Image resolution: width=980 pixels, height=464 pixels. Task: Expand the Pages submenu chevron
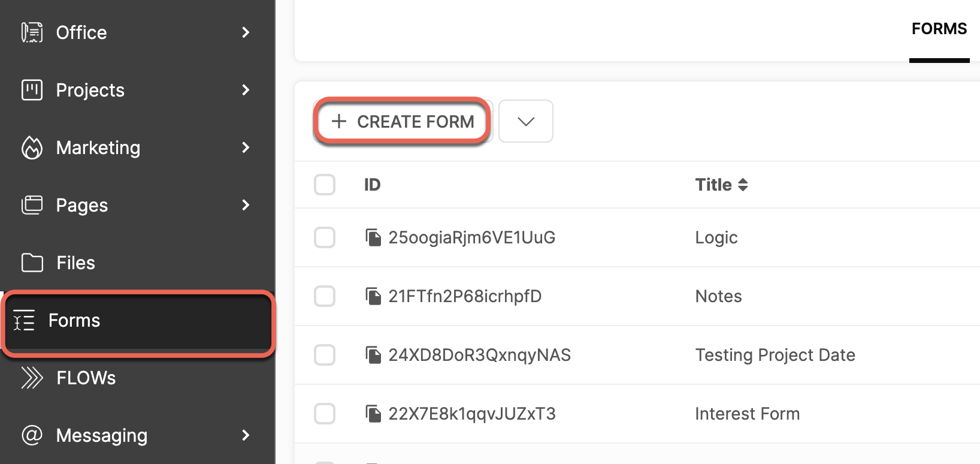tap(246, 205)
